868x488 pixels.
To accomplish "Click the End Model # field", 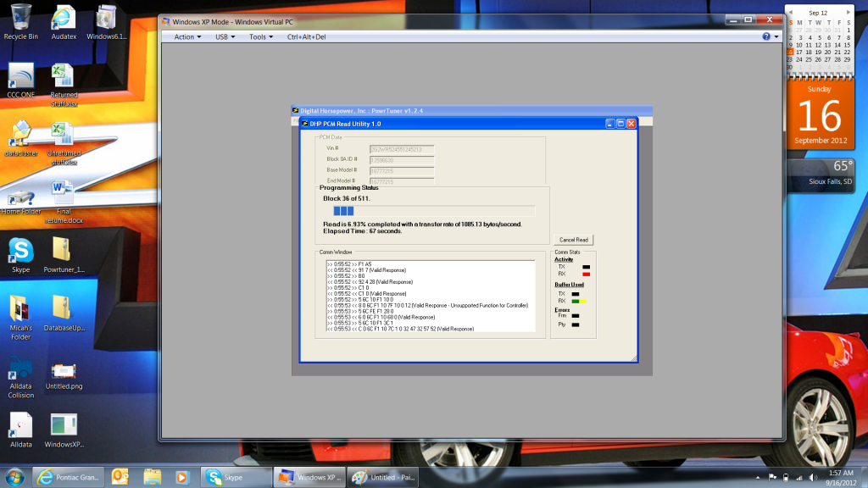I will (402, 181).
